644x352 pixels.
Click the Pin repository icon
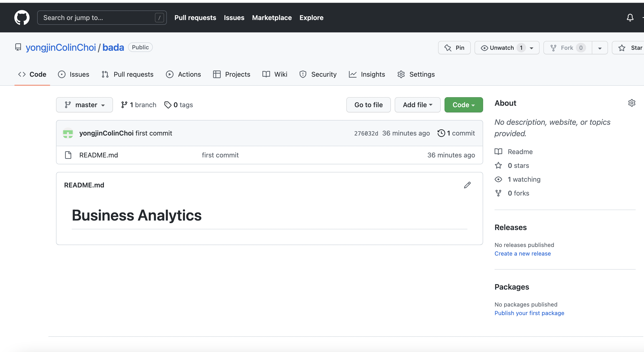(448, 47)
